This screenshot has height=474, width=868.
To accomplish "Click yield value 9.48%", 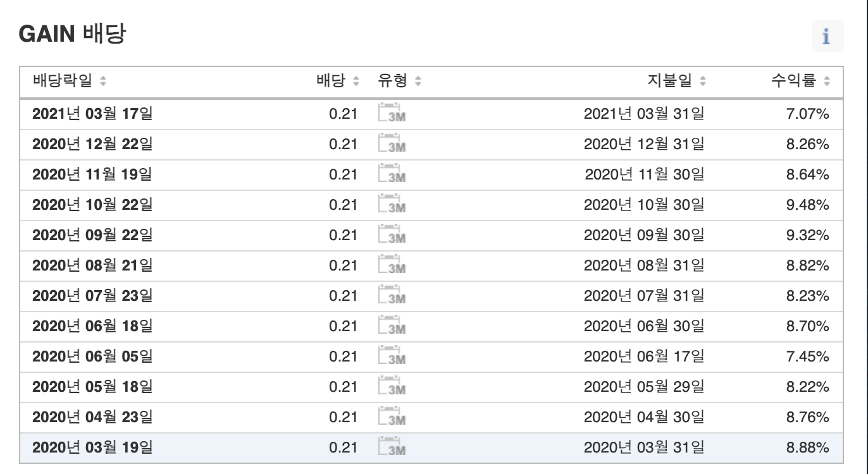I will 808,205.
